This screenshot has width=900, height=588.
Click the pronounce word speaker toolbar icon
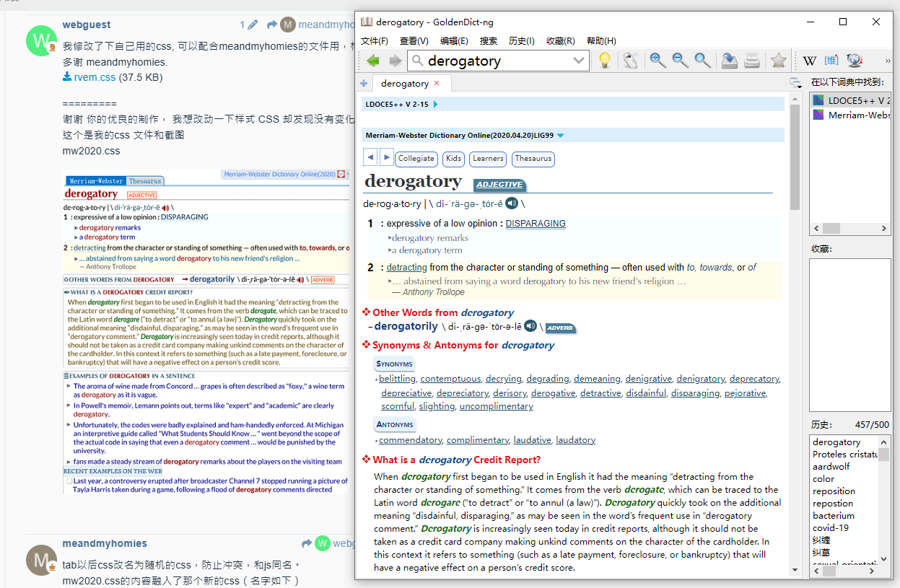(630, 61)
